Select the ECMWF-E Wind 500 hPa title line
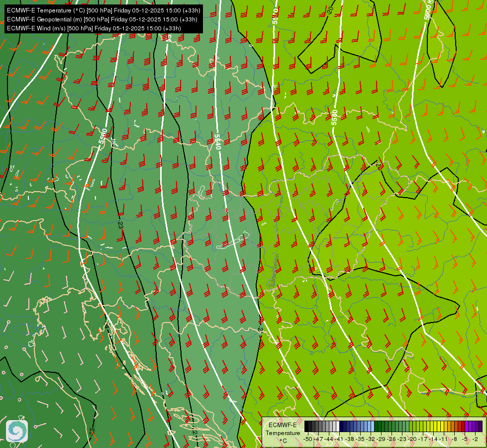487x448 pixels. [94, 28]
